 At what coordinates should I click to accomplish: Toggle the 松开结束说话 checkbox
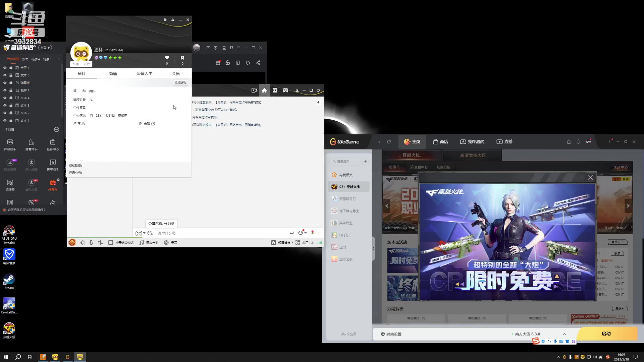tap(110, 243)
